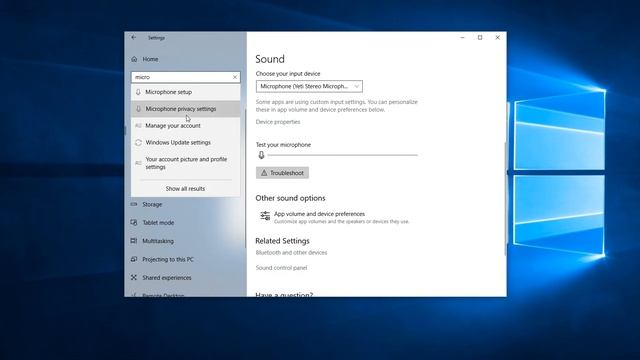This screenshot has height=360, width=640.
Task: Click the Windows Update settings icon
Action: point(138,142)
